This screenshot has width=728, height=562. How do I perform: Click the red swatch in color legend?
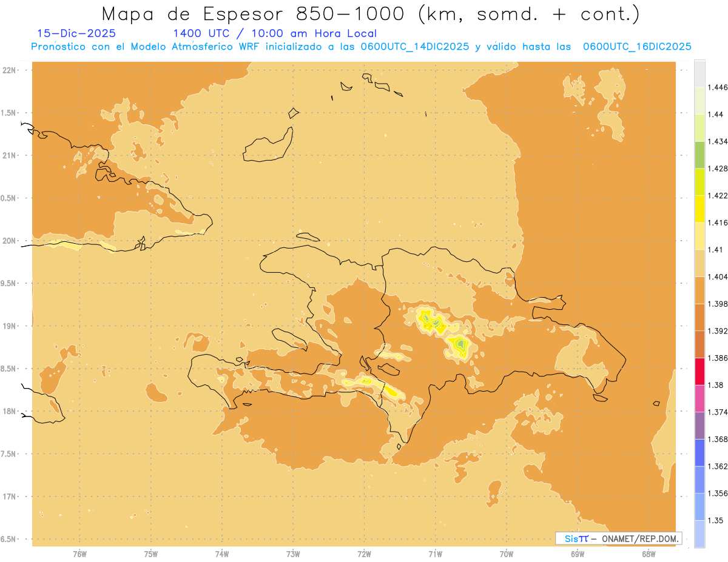tap(699, 371)
